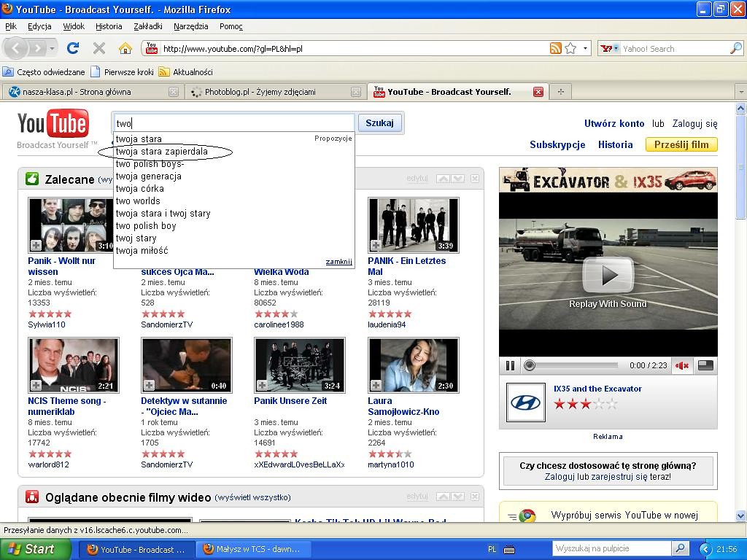Image resolution: width=747 pixels, height=560 pixels.
Task: Click the Prześlij film button
Action: click(681, 144)
